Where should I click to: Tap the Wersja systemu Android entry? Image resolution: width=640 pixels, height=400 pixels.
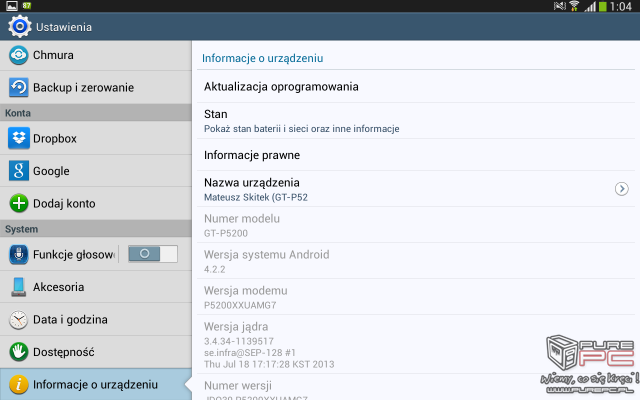416,261
